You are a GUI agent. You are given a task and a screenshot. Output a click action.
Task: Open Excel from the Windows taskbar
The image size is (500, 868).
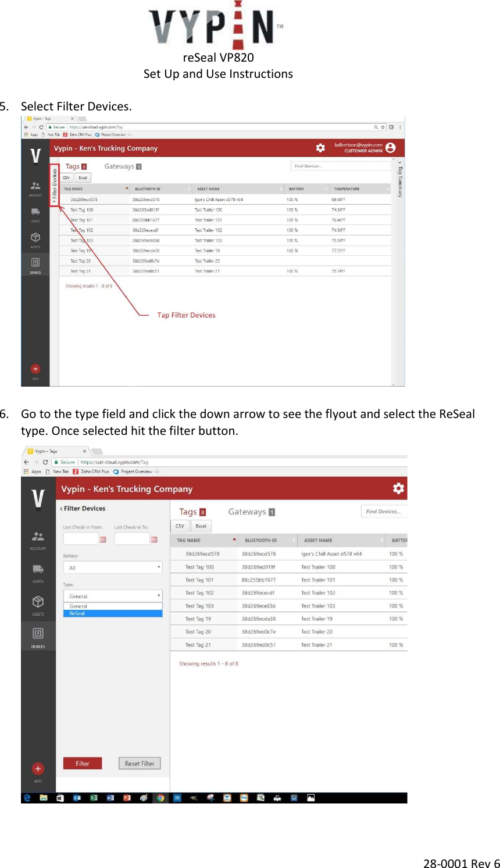click(94, 798)
